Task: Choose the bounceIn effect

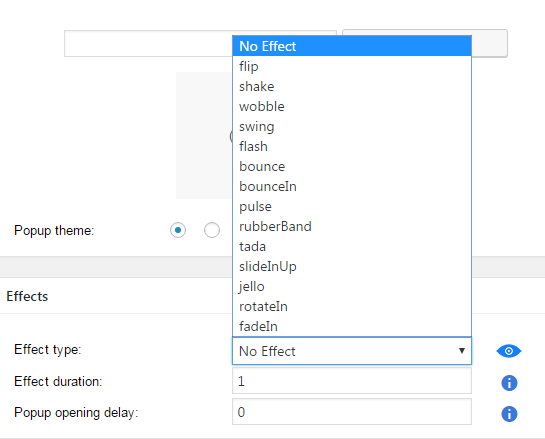Action: tap(352, 186)
